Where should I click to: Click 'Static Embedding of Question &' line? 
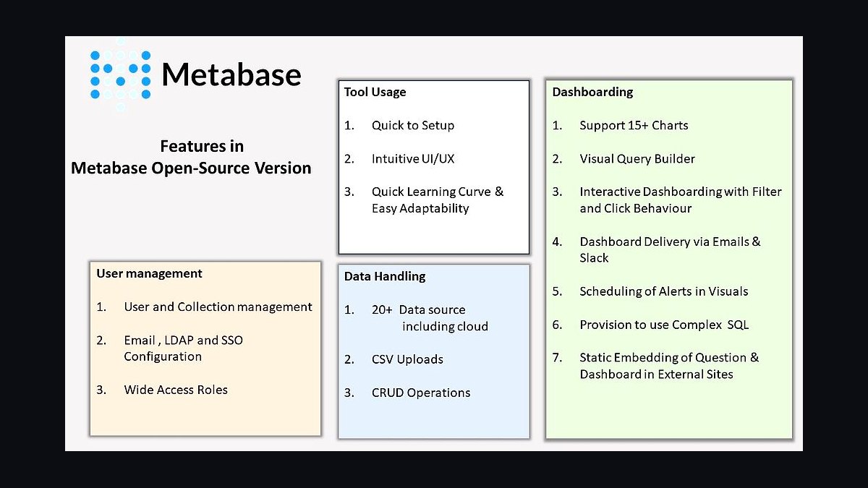click(669, 357)
